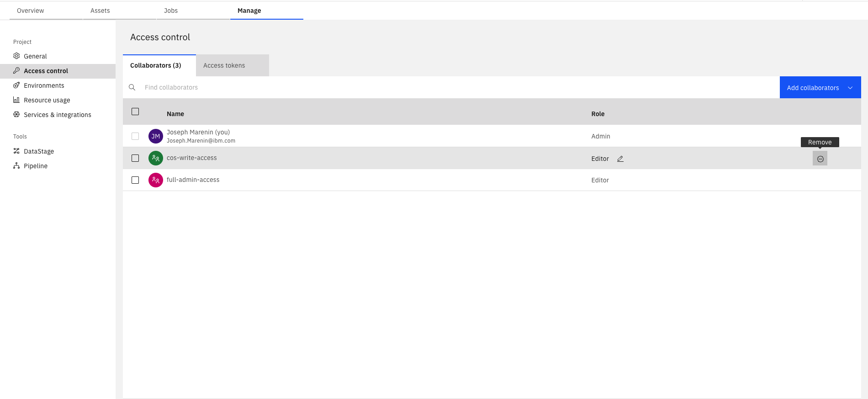Edit role pencil icon for cos-write-access
The width and height of the screenshot is (868, 399).
(620, 159)
